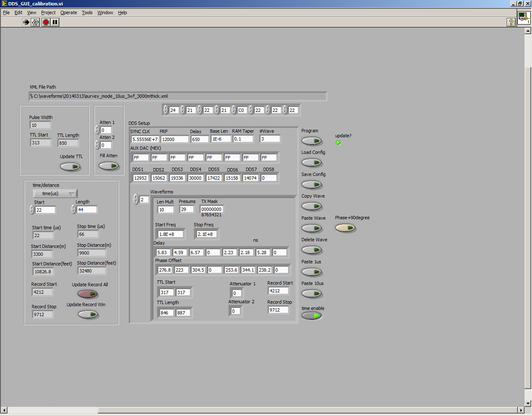Click the Atten 1 increment stepper

(x=98, y=128)
